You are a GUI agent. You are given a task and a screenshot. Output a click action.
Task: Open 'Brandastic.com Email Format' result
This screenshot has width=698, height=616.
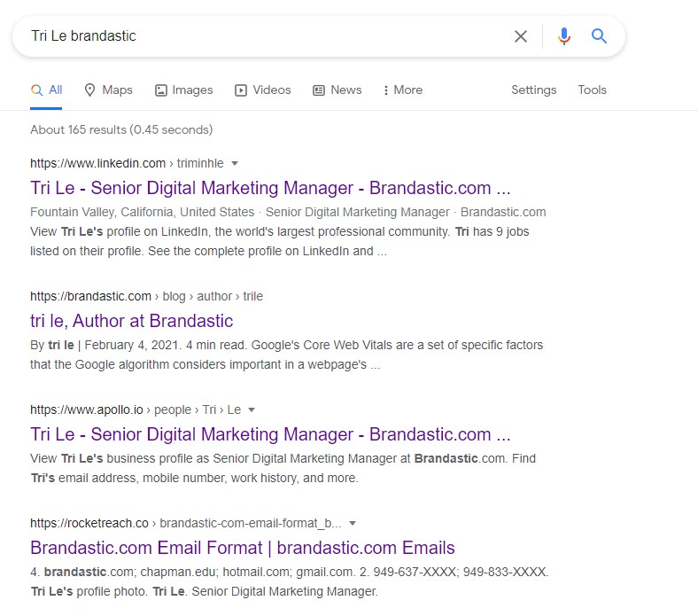(x=243, y=548)
